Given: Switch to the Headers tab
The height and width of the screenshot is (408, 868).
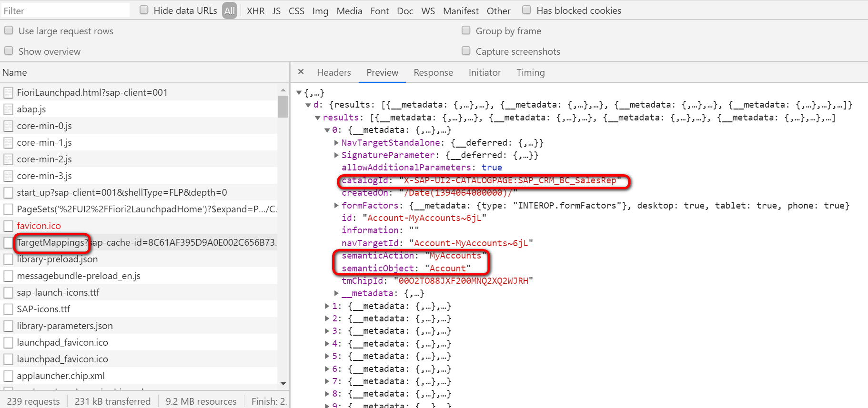Looking at the screenshot, I should click(334, 72).
